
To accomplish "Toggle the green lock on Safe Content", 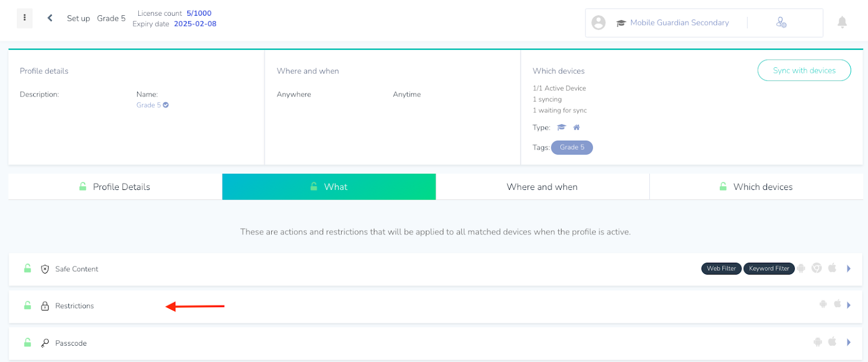I will point(28,268).
